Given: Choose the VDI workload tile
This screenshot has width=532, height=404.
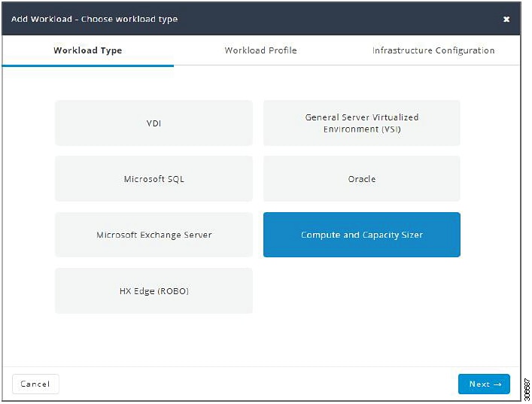Looking at the screenshot, I should point(154,123).
